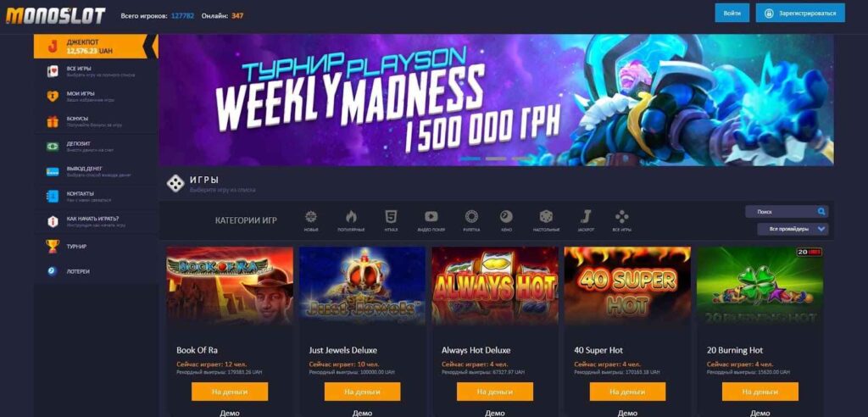Select the Популярные flame icon

pos(351,216)
